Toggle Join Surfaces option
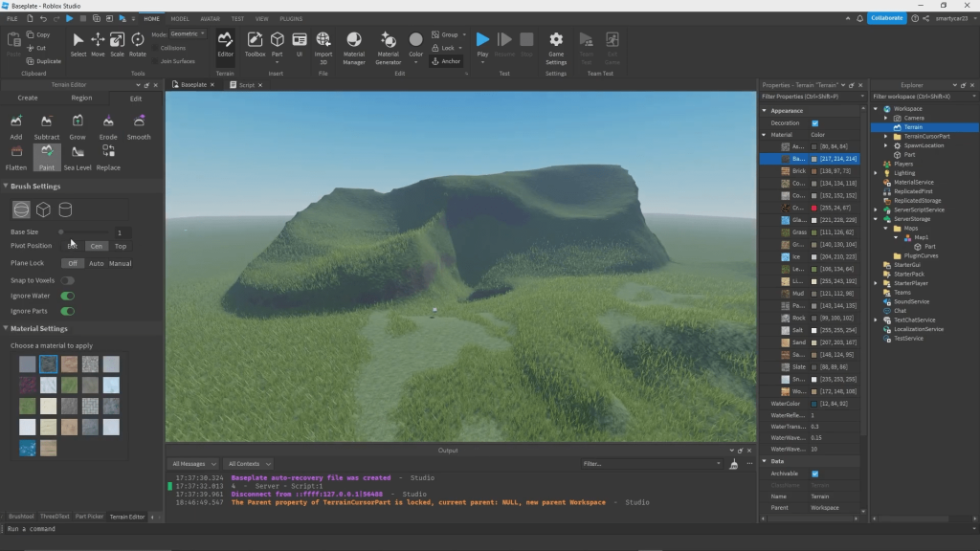Screen dimensions: 980x551 pyautogui.click(x=173, y=61)
